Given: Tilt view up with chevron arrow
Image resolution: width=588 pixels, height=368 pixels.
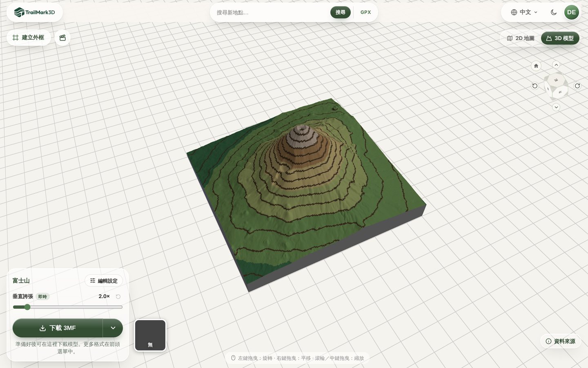Looking at the screenshot, I should (556, 65).
